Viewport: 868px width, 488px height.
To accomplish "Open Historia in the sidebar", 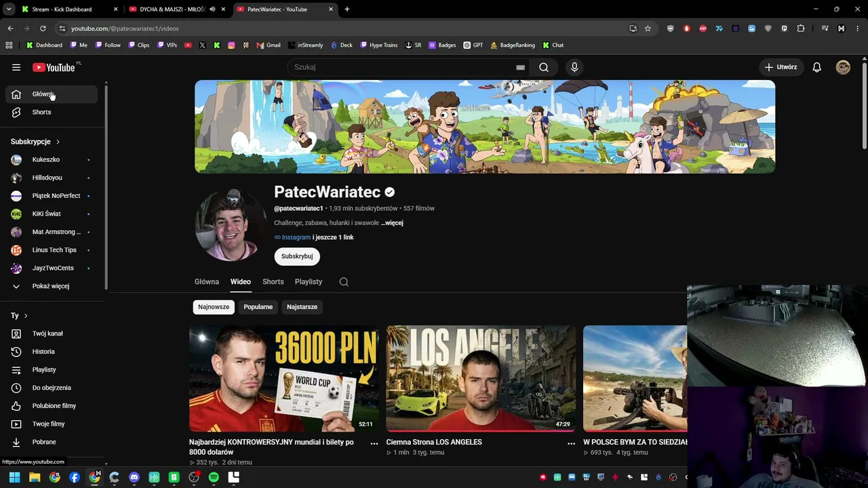I will coord(52,352).
